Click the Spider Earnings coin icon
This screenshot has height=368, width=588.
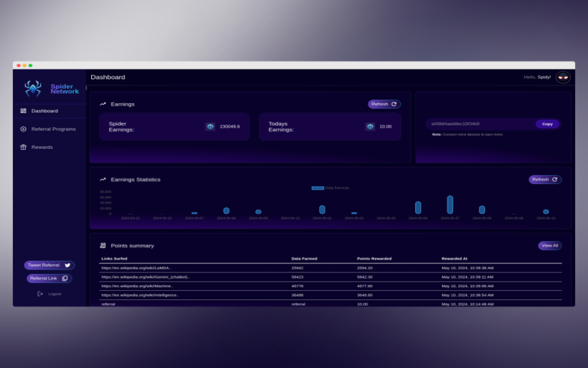click(210, 126)
